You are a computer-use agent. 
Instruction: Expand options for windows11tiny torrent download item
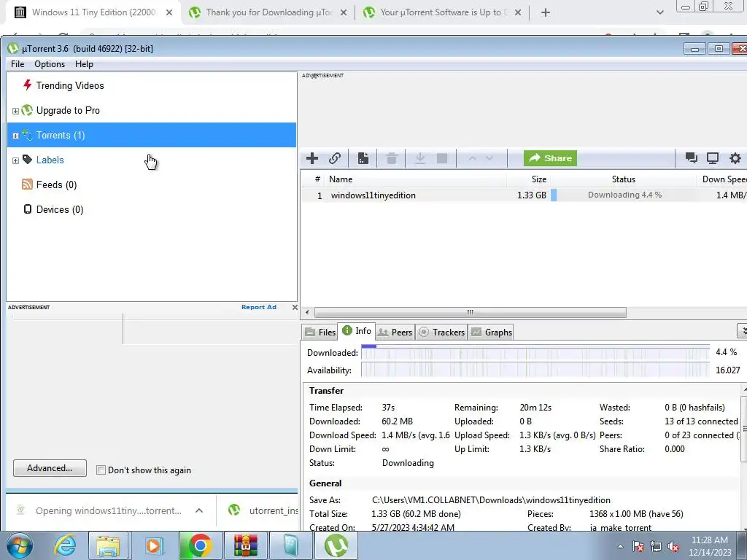coord(199,510)
